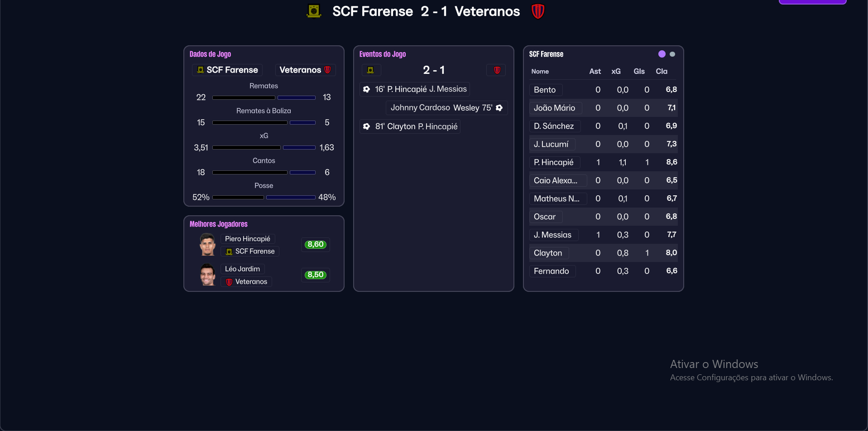Click the Cla column header
The image size is (868, 431).
point(661,71)
